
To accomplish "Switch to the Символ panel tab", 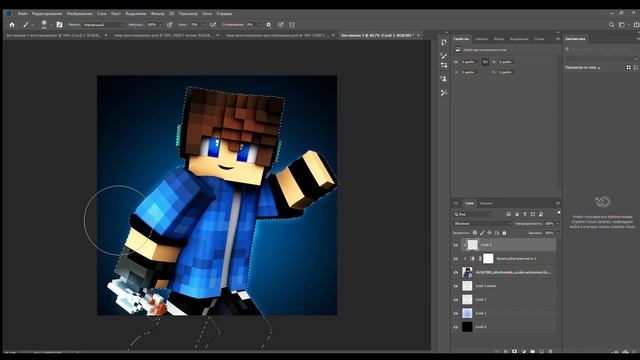I will [x=481, y=39].
